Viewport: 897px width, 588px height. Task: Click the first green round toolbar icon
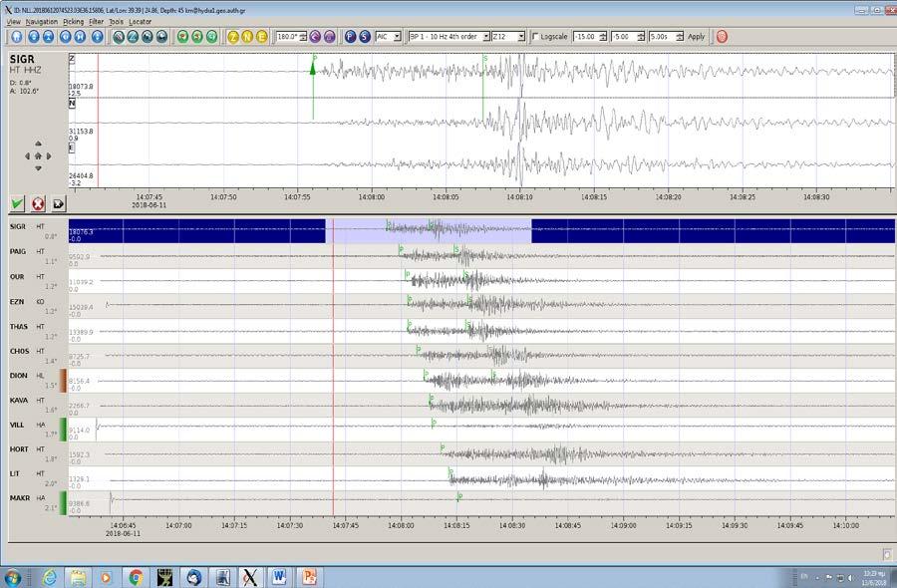182,37
